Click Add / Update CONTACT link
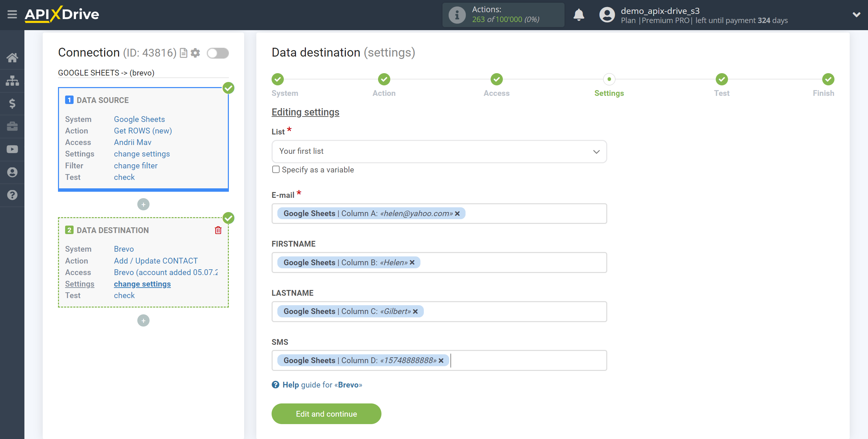 pyautogui.click(x=156, y=261)
